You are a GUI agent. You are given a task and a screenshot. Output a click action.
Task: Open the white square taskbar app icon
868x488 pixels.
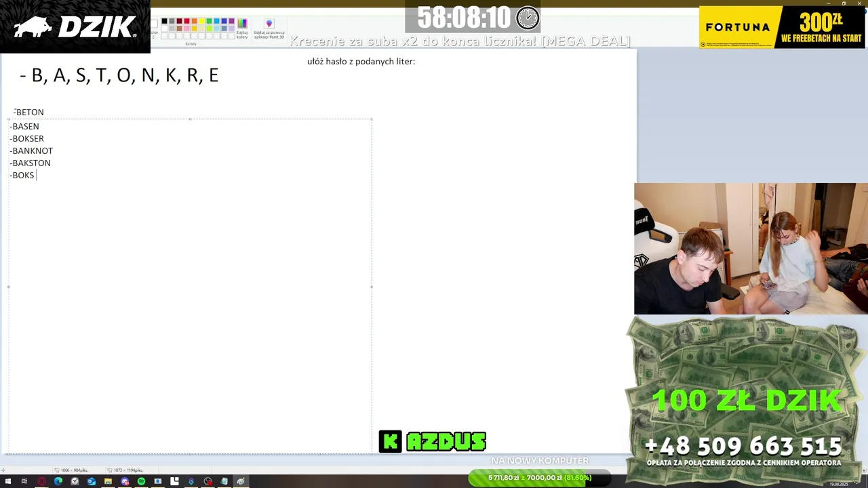[x=174, y=481]
